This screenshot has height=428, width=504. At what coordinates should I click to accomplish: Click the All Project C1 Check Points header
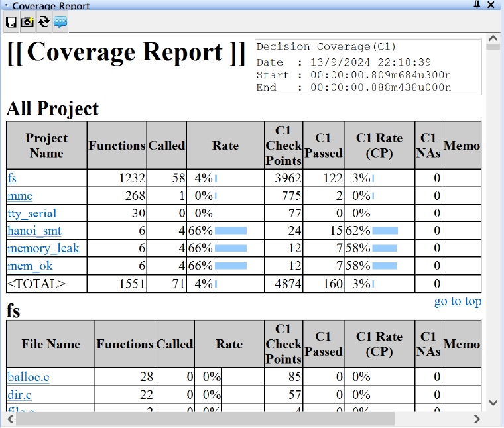(x=284, y=146)
